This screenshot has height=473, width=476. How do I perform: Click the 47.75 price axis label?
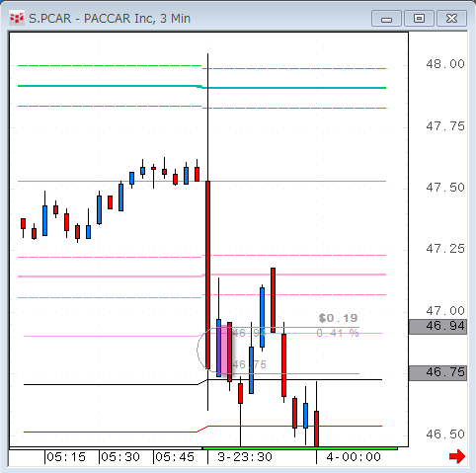pos(445,126)
